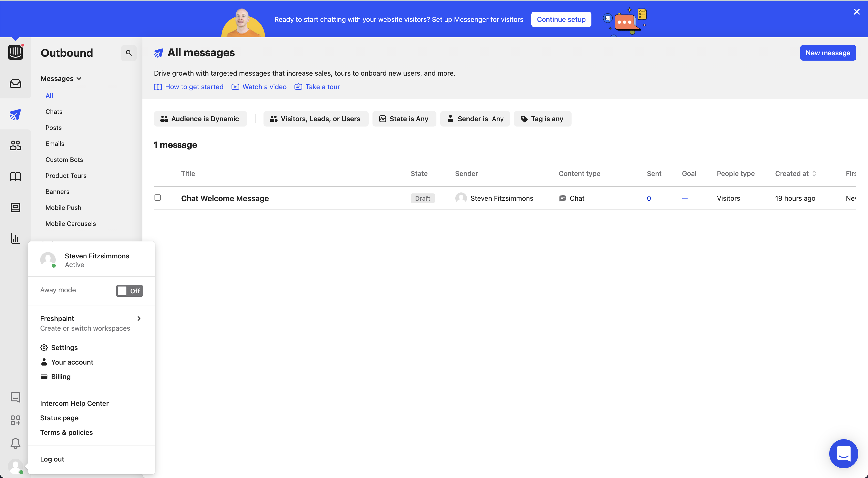The width and height of the screenshot is (868, 478).
Task: Toggle Away mode switch
Action: pyautogui.click(x=129, y=291)
